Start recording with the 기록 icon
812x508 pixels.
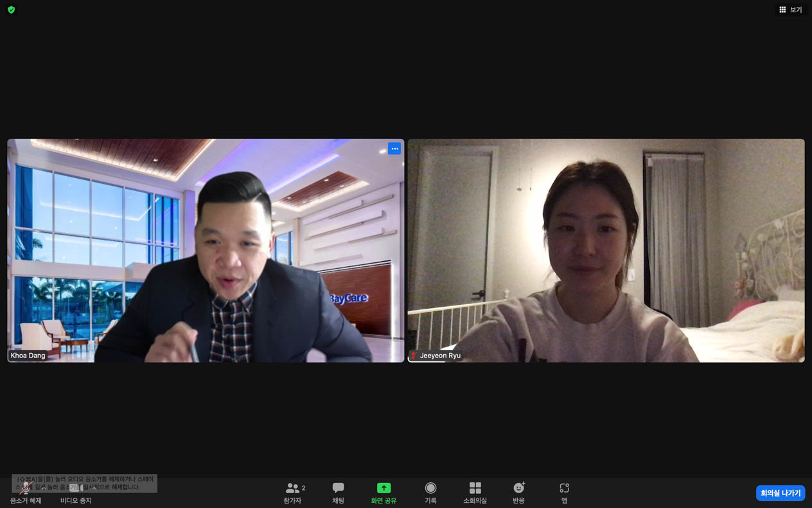[430, 493]
